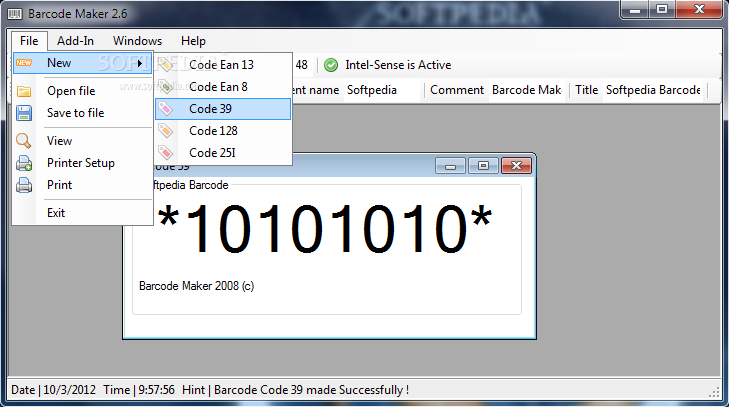Click the green tag icon for Code Ean 8

click(166, 87)
